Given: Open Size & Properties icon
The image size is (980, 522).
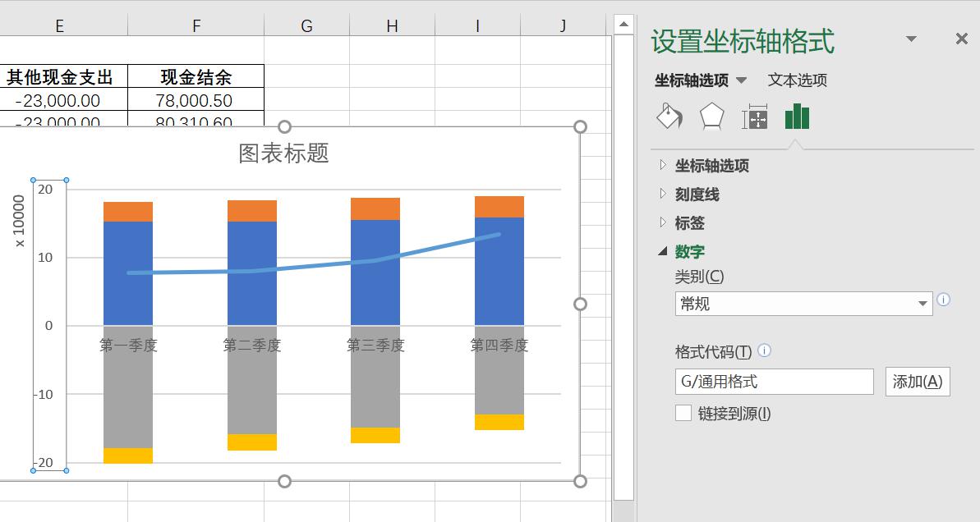Looking at the screenshot, I should (x=754, y=117).
